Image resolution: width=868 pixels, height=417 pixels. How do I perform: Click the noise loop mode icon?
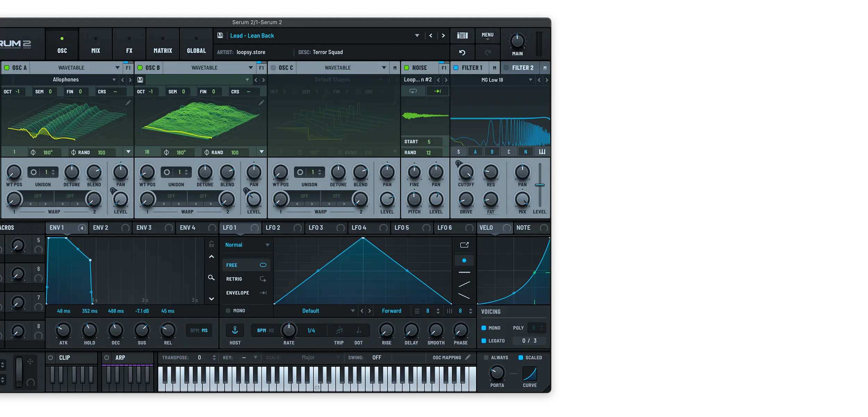click(x=413, y=91)
